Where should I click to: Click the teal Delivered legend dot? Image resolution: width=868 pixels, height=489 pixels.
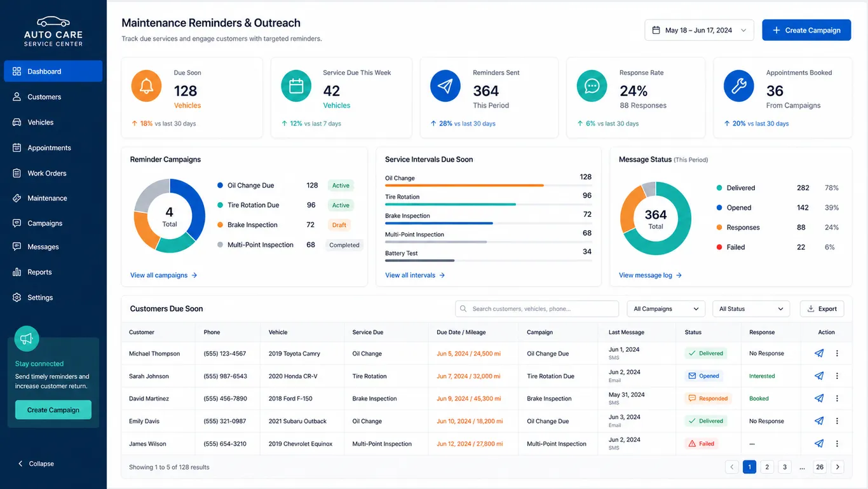(719, 188)
